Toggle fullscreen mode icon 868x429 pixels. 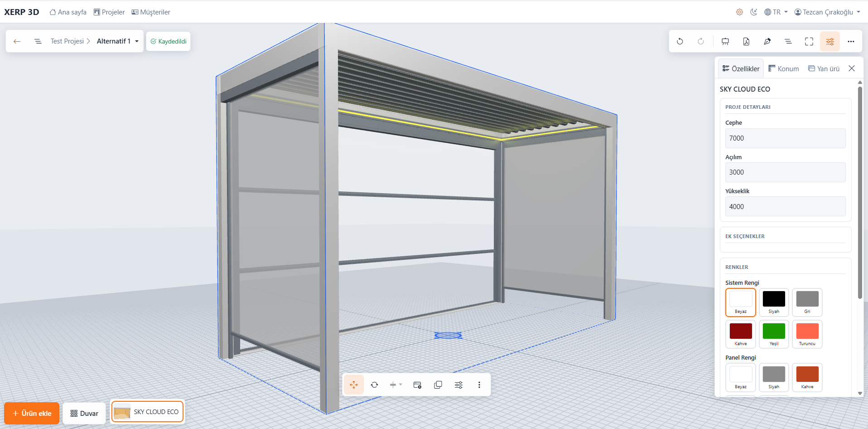pyautogui.click(x=809, y=41)
